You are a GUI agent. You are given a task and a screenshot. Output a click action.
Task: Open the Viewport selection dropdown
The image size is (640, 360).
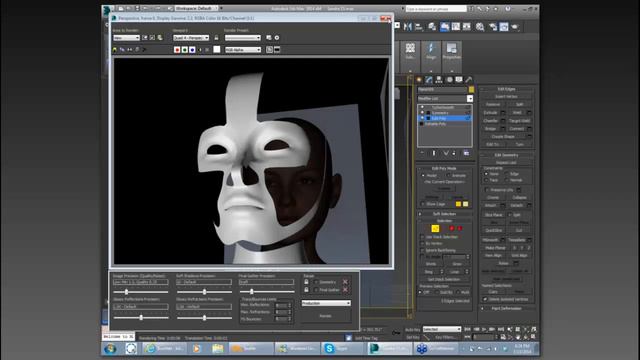[191, 38]
